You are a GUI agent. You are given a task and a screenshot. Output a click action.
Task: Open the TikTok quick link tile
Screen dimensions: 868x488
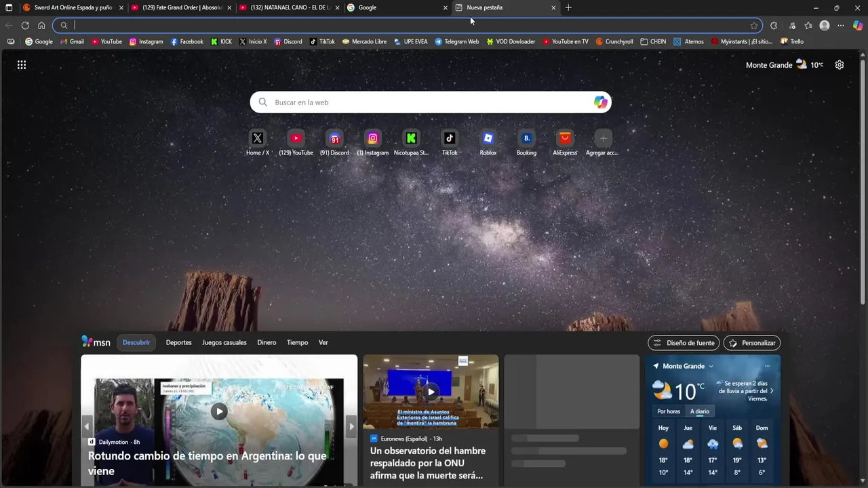coord(450,138)
